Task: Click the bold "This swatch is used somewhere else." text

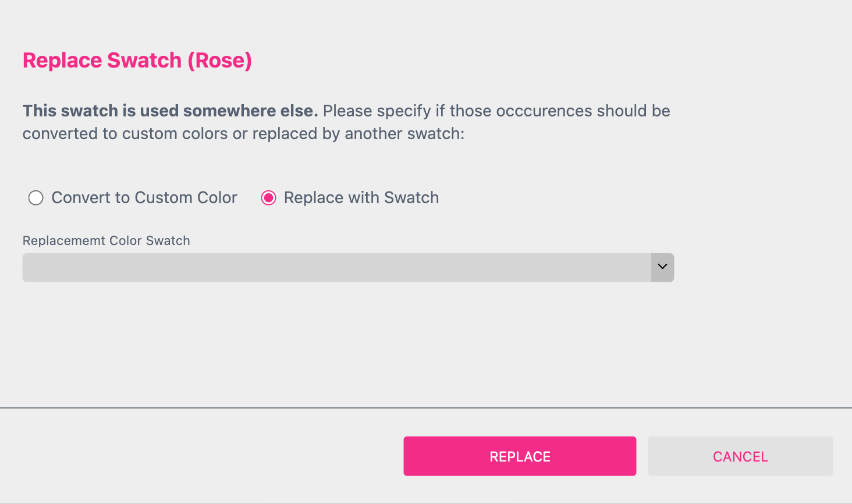Action: pyautogui.click(x=170, y=111)
